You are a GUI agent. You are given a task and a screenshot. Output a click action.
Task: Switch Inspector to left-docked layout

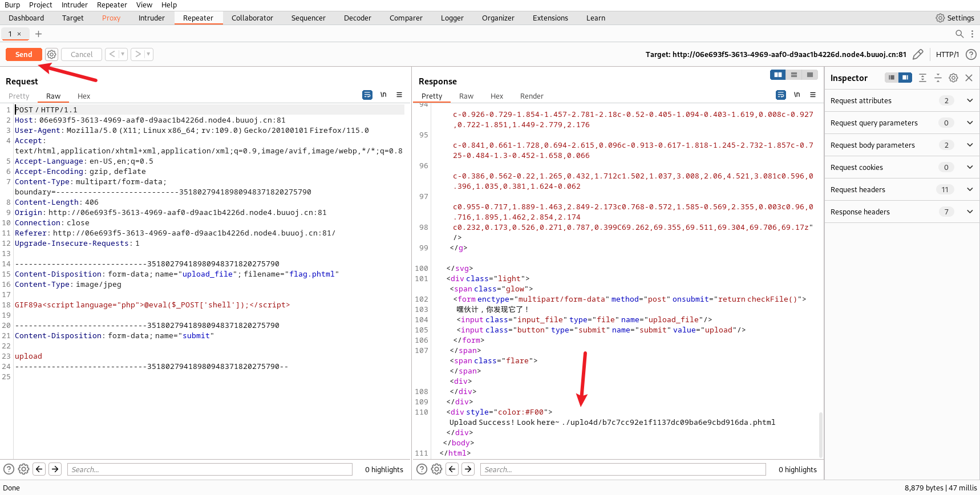pos(891,78)
